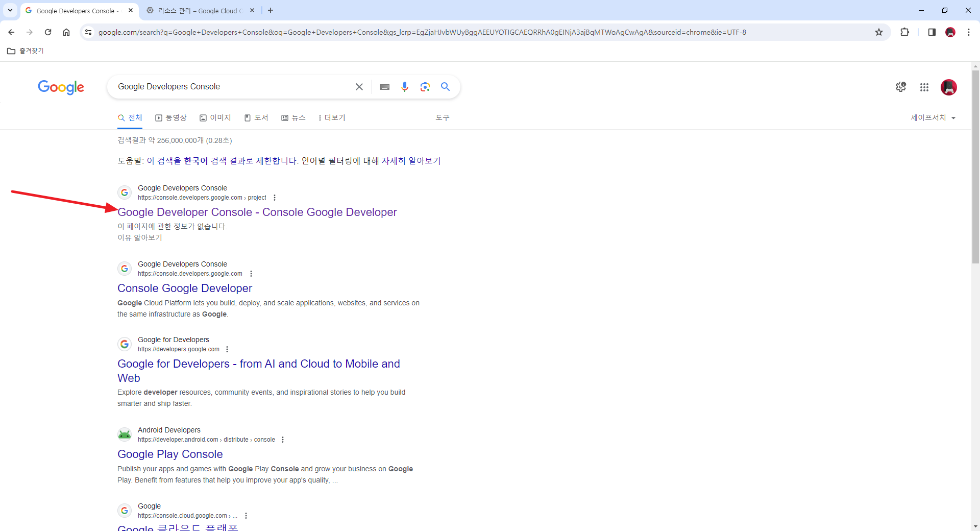Open the 도구 search tools menu
Viewport: 980px width, 531px height.
442,117
